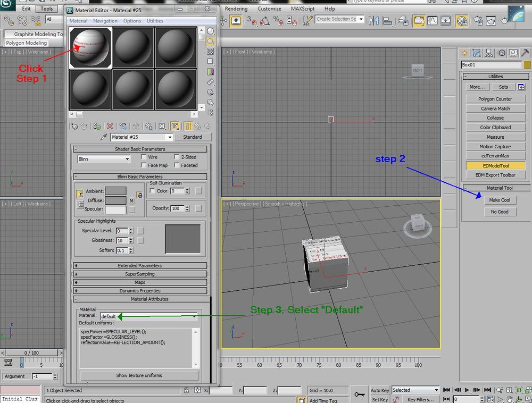Open the Curve Editor from the toolbar
Screen dimensions: 532x403
coord(433,20)
